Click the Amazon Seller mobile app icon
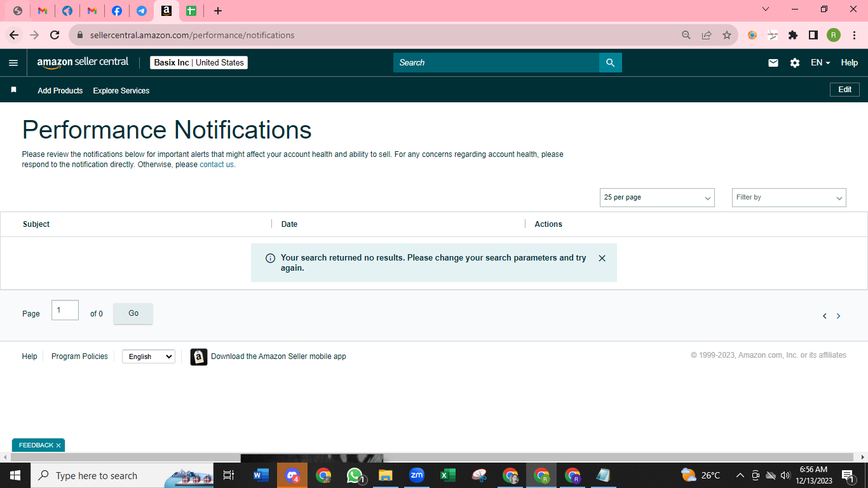The height and width of the screenshot is (488, 868). [199, 356]
